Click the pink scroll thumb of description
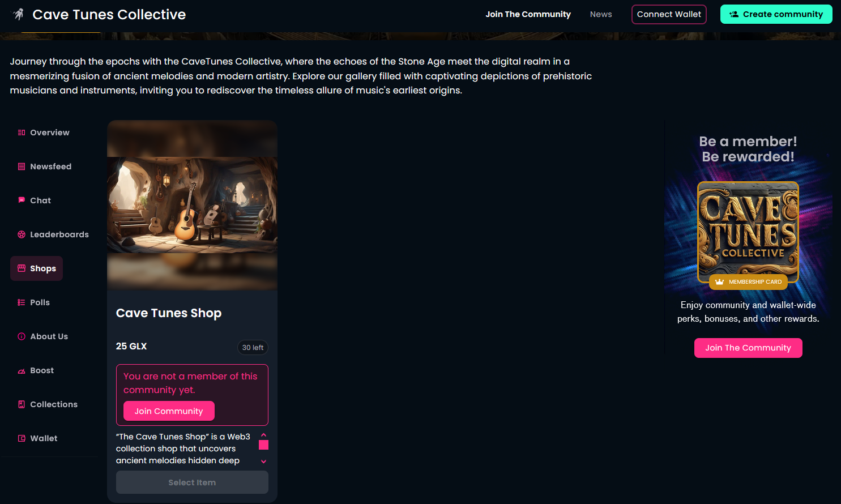Image resolution: width=841 pixels, height=504 pixels. [x=263, y=445]
